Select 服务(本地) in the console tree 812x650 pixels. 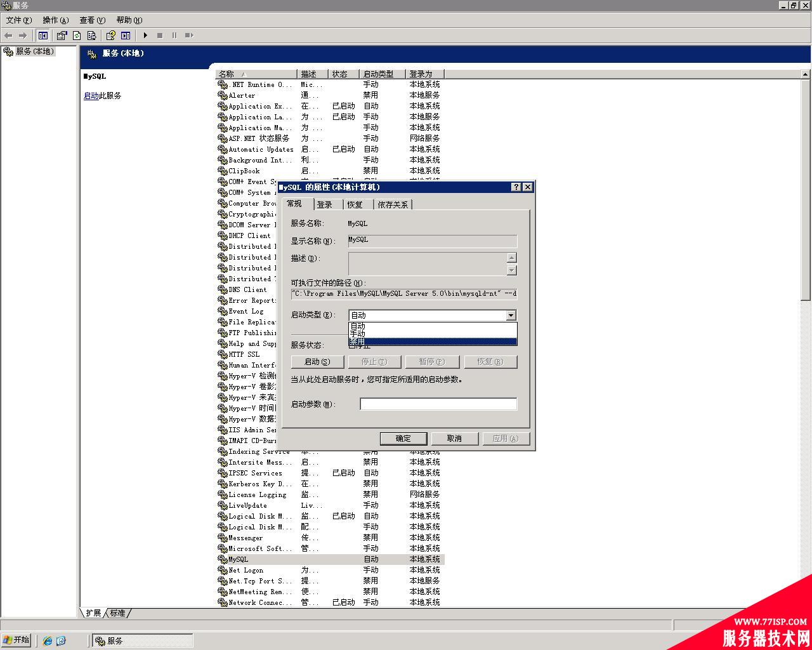[x=35, y=51]
